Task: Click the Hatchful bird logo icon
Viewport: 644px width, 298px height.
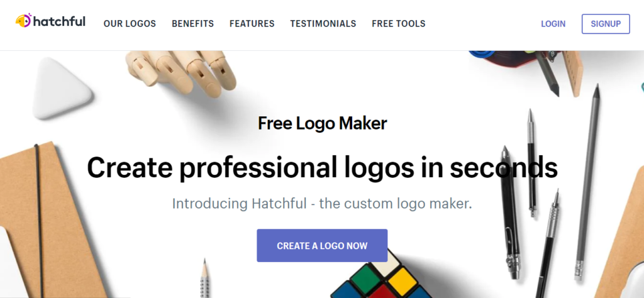Action: click(x=23, y=21)
